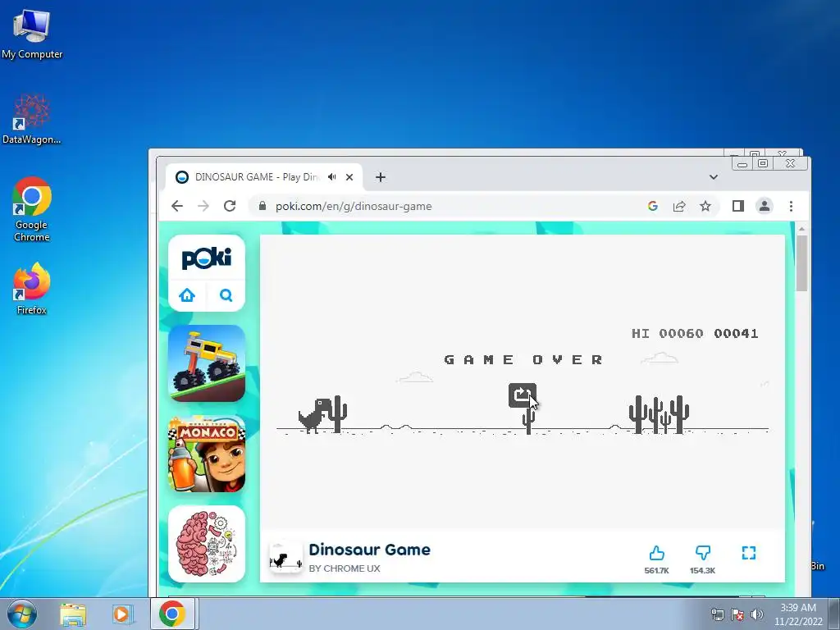Select Google Chrome desktop shortcut
Screen dimensions: 840x630
(32, 209)
